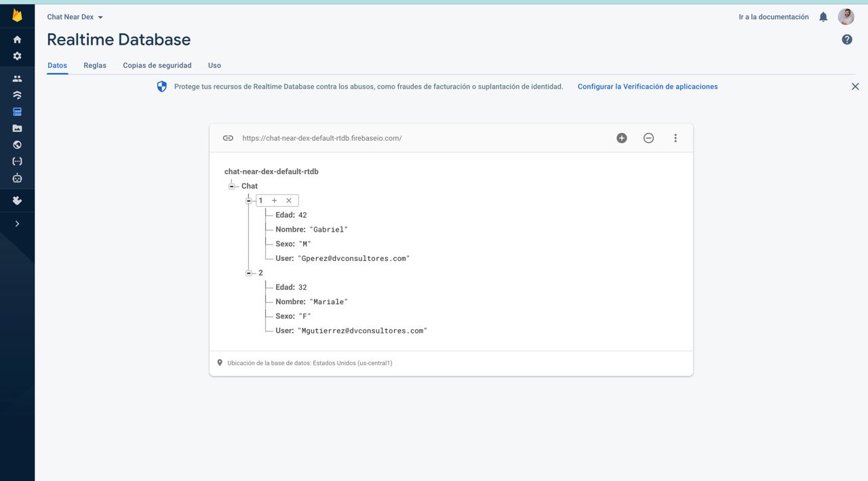Image resolution: width=868 pixels, height=481 pixels.
Task: Edit Sexo value "M"
Action: click(304, 244)
